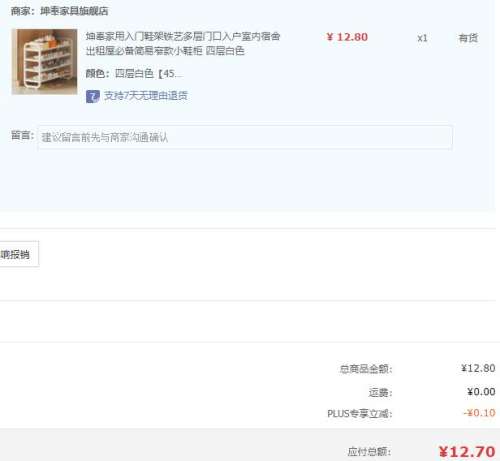The image size is (500, 461).
Task: Click into the 留言 message input field
Action: [245, 137]
